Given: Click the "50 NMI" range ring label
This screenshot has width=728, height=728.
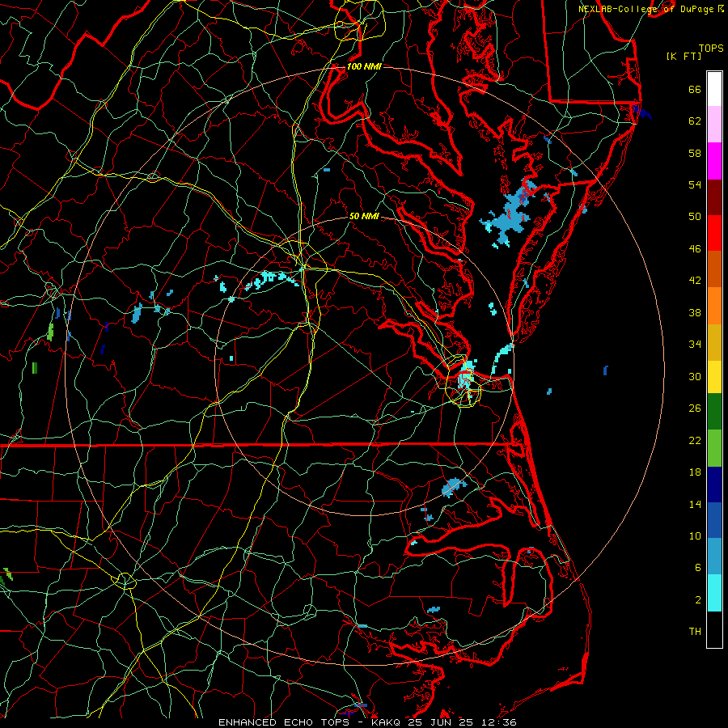Looking at the screenshot, I should [x=364, y=216].
